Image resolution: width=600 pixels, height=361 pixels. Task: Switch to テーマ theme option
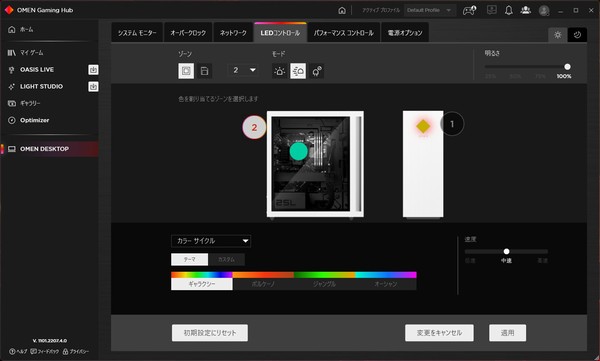point(189,259)
